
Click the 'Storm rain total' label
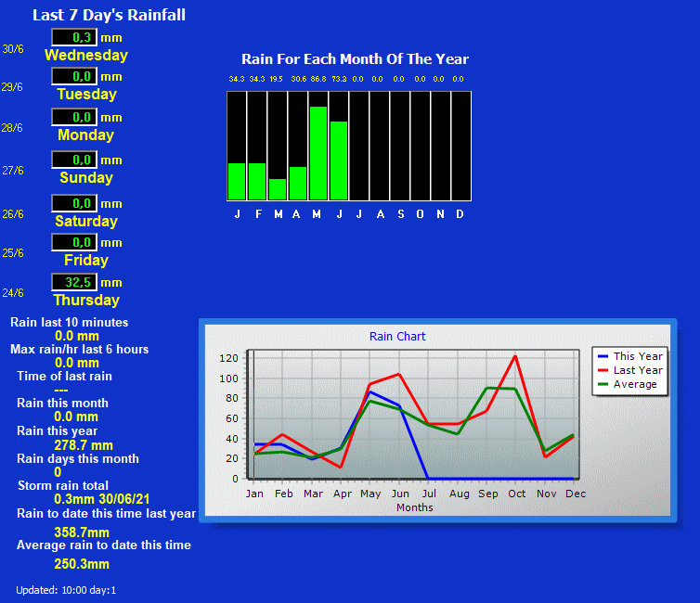click(63, 486)
